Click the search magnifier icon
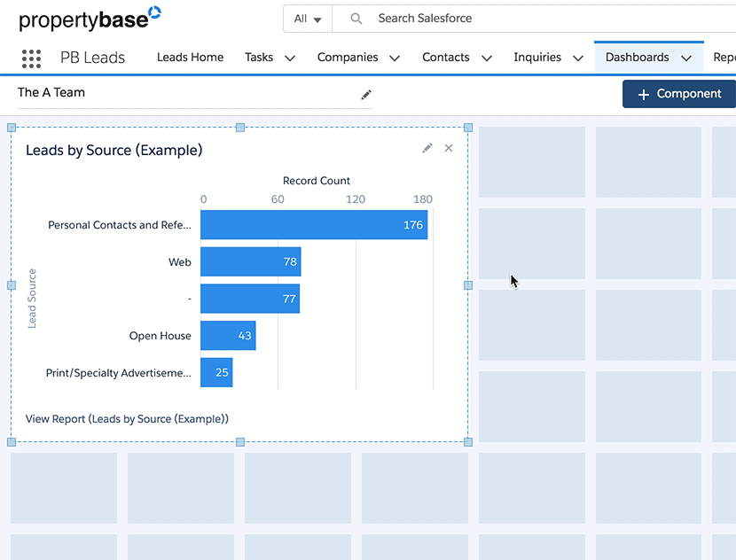 (355, 18)
